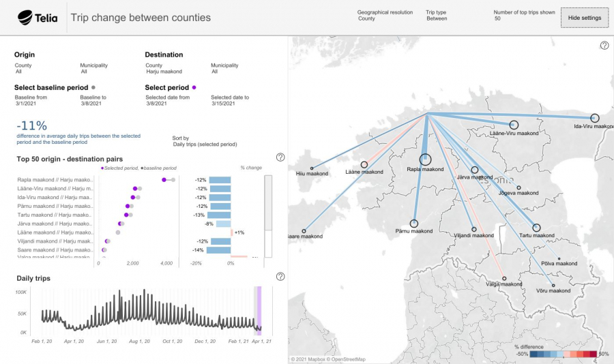The height and width of the screenshot is (364, 614).
Task: Click Tartu maakond circle on map
Action: point(536,228)
